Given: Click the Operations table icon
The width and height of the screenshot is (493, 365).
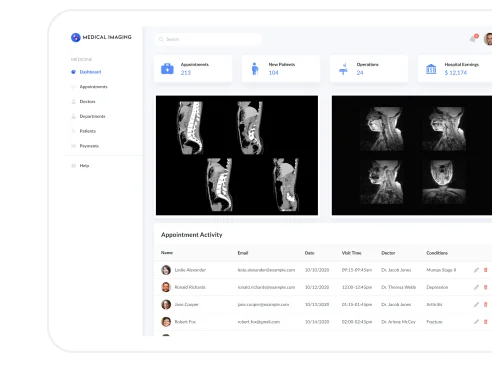Looking at the screenshot, I should 343,69.
